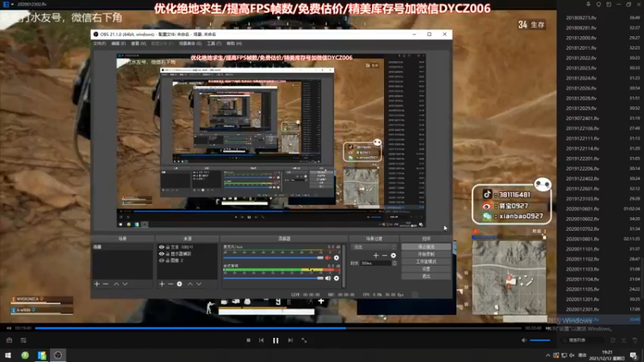The height and width of the screenshot is (362, 644).
Task: Toggle the lock on the 文本 (GDI+) source
Action: 167,247
